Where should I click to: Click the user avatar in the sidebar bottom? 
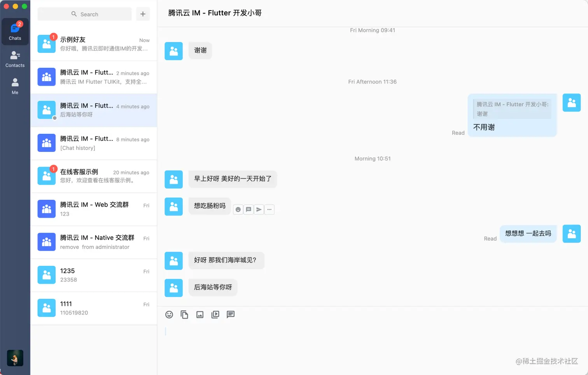click(x=15, y=358)
